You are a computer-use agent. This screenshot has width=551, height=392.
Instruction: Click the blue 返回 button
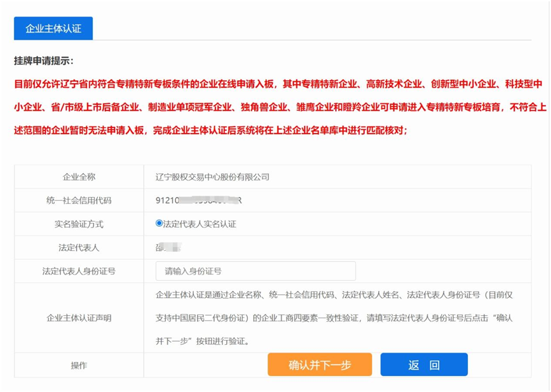(x=424, y=365)
